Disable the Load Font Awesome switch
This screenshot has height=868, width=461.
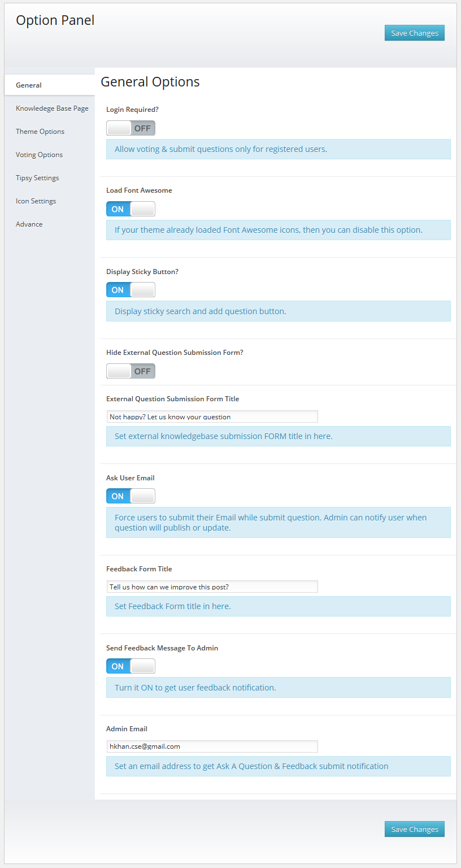point(131,209)
